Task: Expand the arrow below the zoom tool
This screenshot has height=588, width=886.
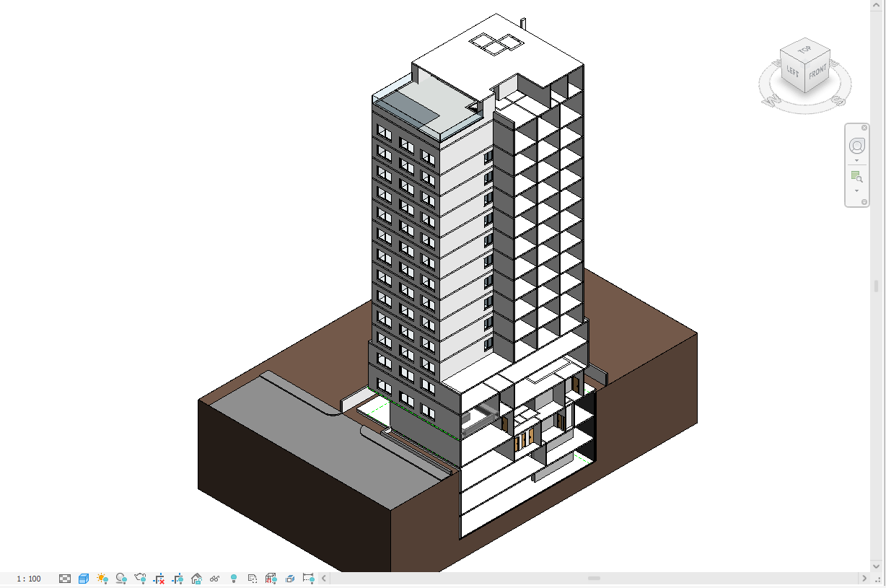Action: pos(857,191)
